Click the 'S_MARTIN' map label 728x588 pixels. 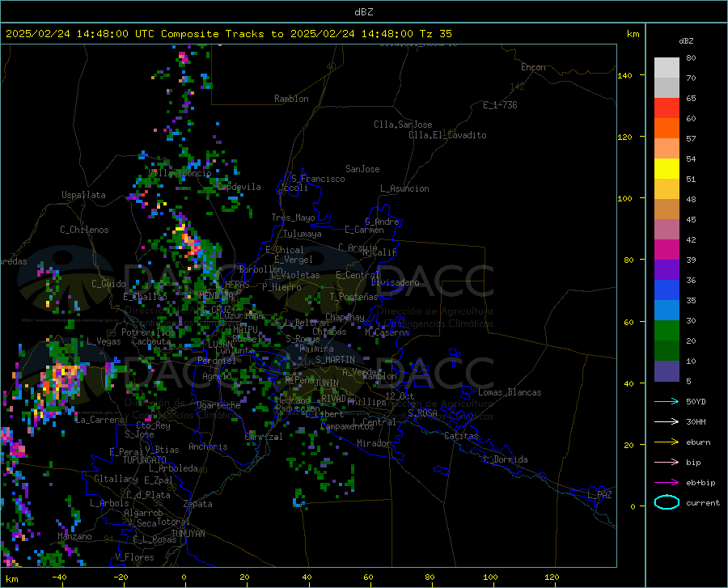click(335, 360)
